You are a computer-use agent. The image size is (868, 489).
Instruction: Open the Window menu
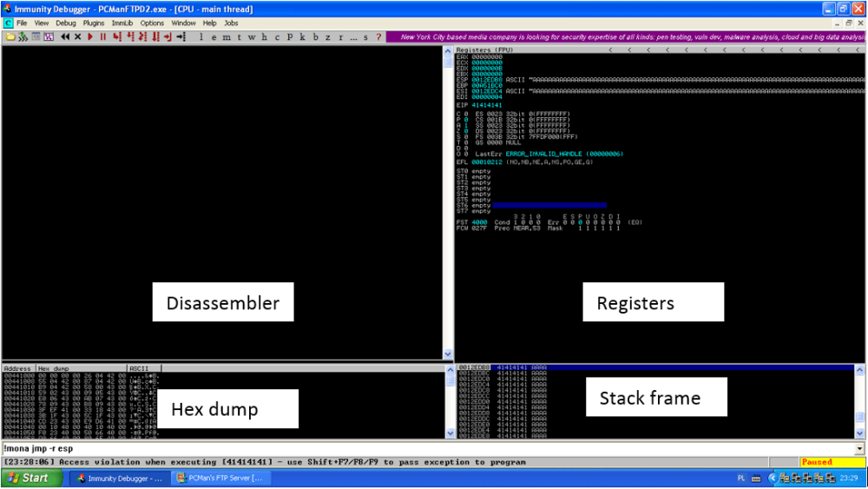pos(183,23)
